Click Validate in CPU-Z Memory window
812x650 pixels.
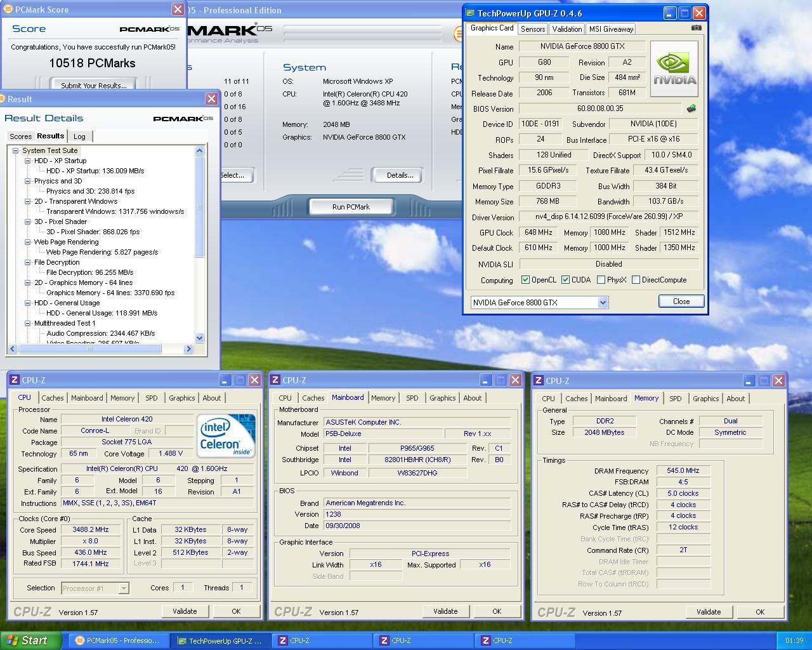pyautogui.click(x=709, y=612)
